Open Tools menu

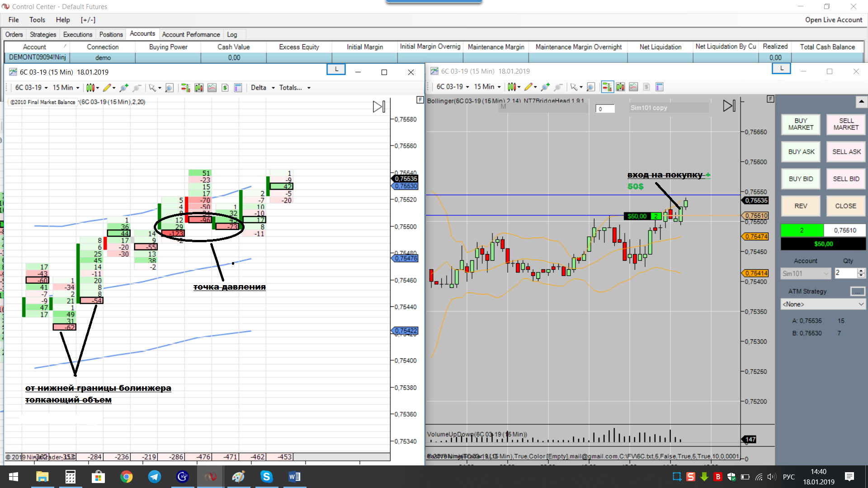pyautogui.click(x=37, y=20)
